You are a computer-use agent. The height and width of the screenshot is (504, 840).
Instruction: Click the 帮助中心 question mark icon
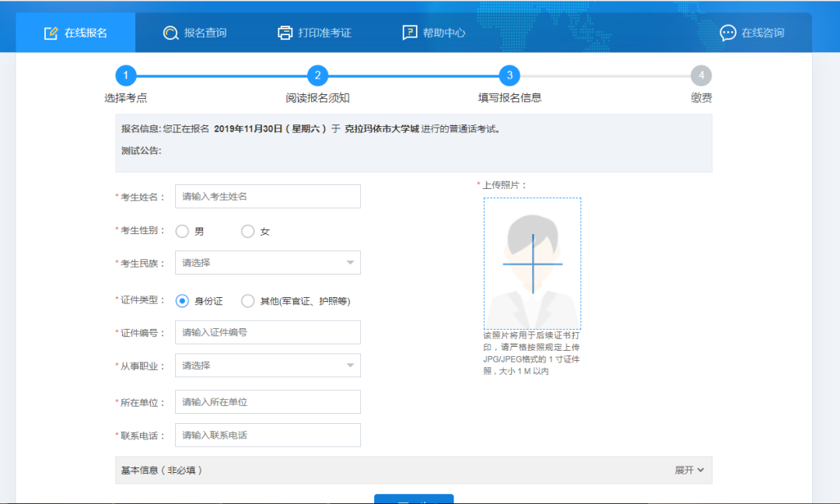(410, 33)
